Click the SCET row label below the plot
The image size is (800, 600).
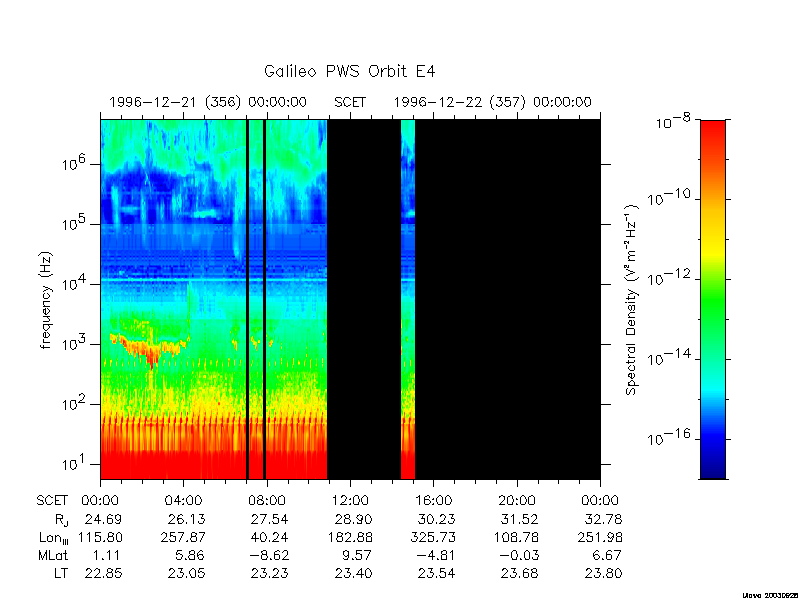point(52,501)
